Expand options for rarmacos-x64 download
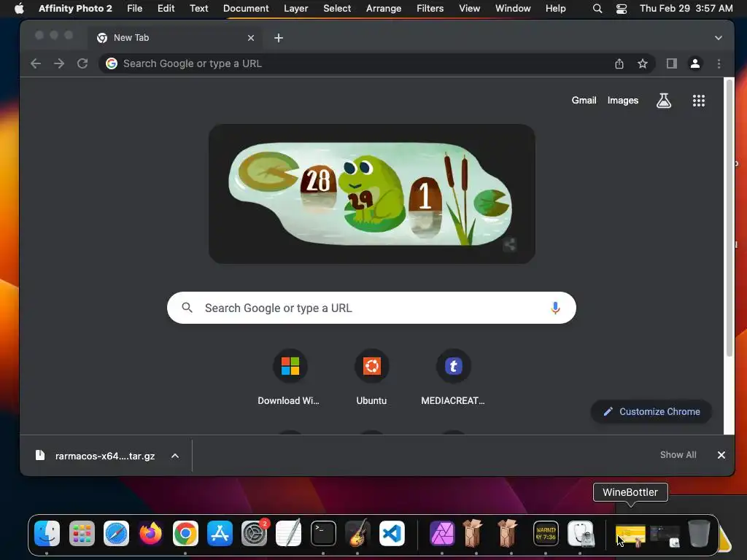Viewport: 747px width, 560px height. coord(175,456)
